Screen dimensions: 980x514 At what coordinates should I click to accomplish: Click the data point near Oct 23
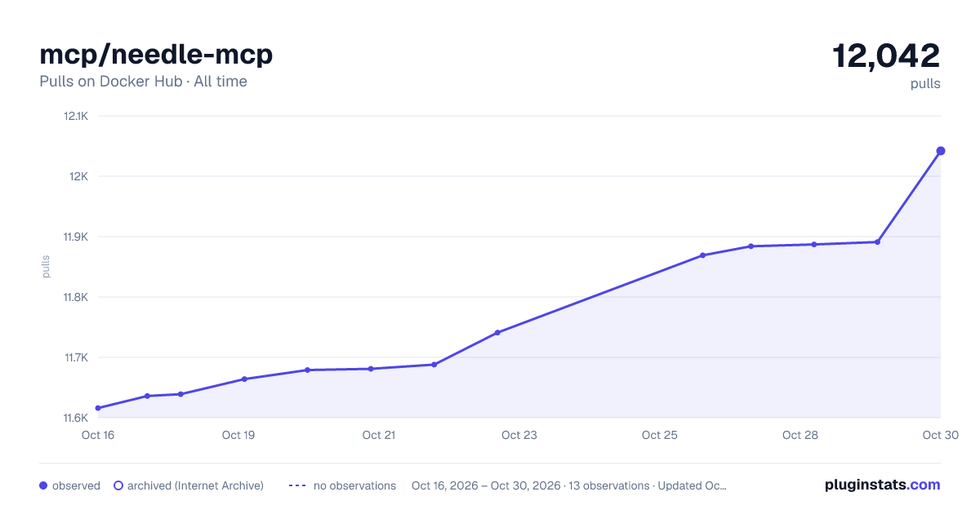[x=497, y=332]
